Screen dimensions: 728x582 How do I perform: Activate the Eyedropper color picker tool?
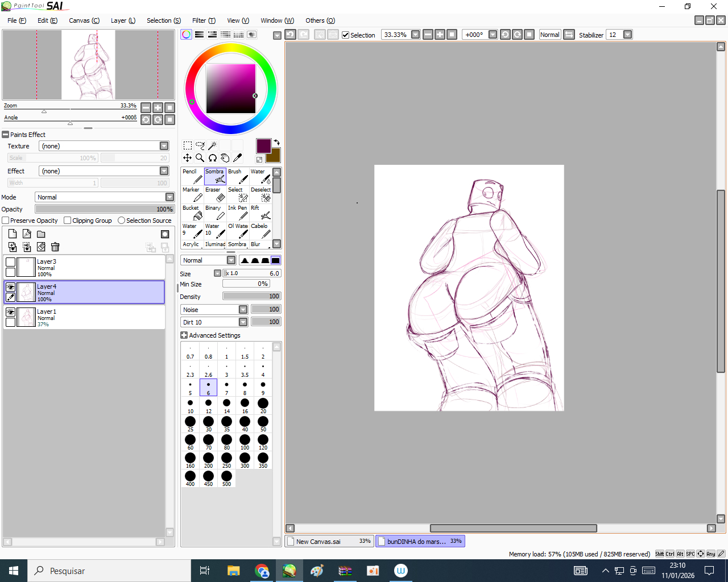click(238, 158)
